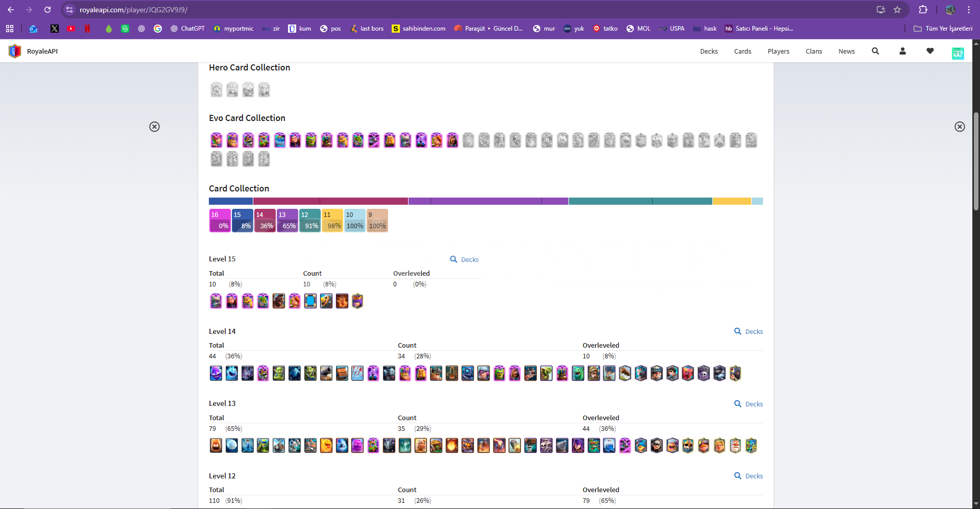Bookmark this page with the star icon
980x509 pixels.
pos(897,10)
